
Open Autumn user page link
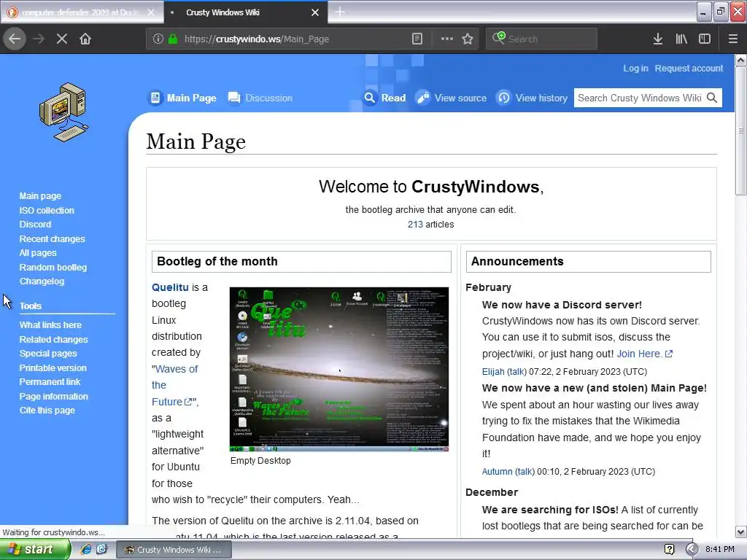tap(497, 472)
